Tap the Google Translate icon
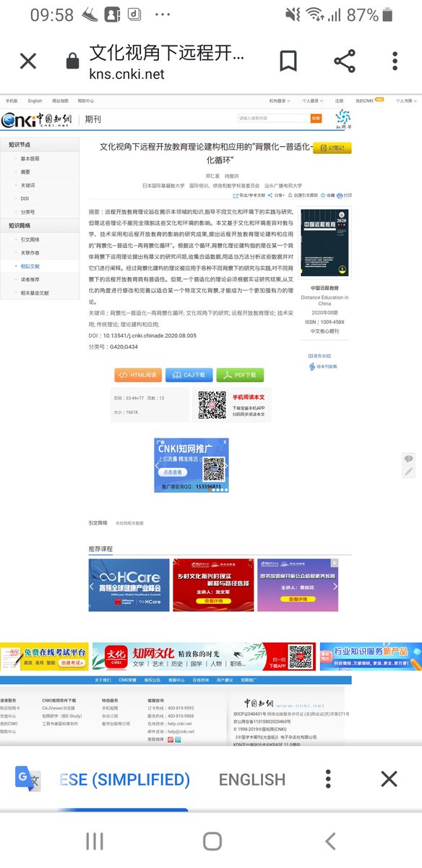422x868 pixels. pyautogui.click(x=27, y=778)
